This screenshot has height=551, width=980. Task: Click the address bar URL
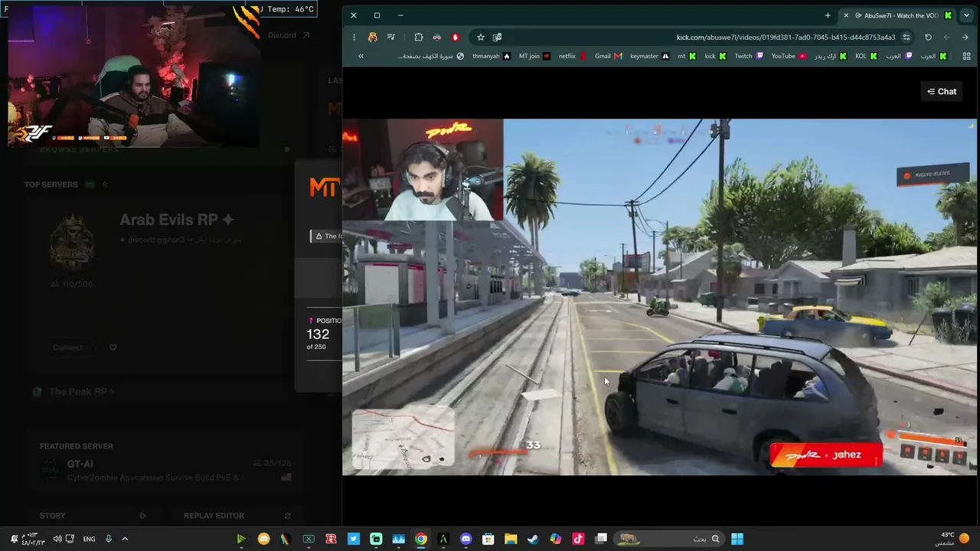click(786, 37)
